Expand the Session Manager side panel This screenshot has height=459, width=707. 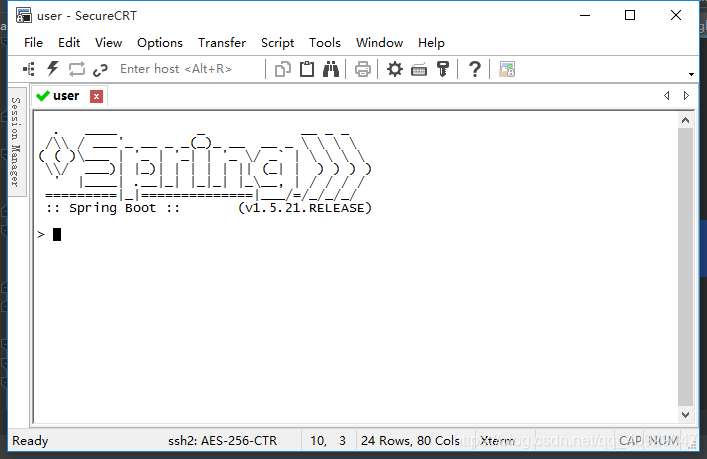(x=16, y=142)
